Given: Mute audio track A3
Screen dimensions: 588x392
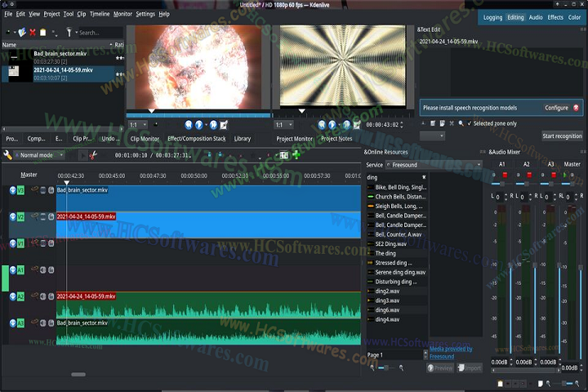Looking at the screenshot, I should [x=43, y=323].
